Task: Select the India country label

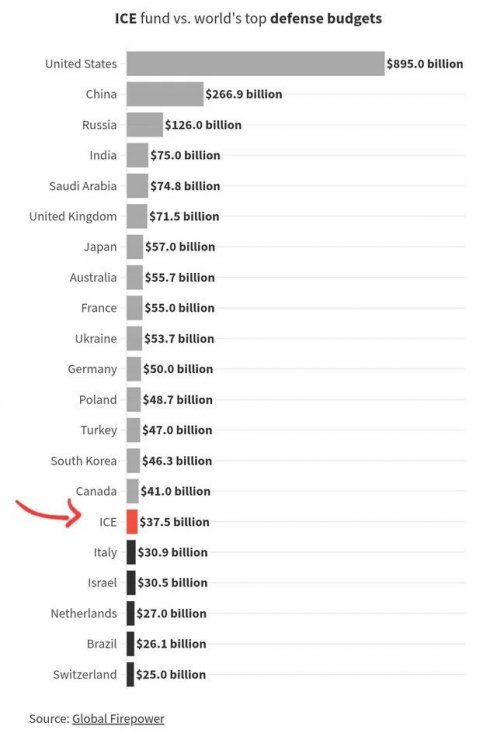Action: click(103, 155)
